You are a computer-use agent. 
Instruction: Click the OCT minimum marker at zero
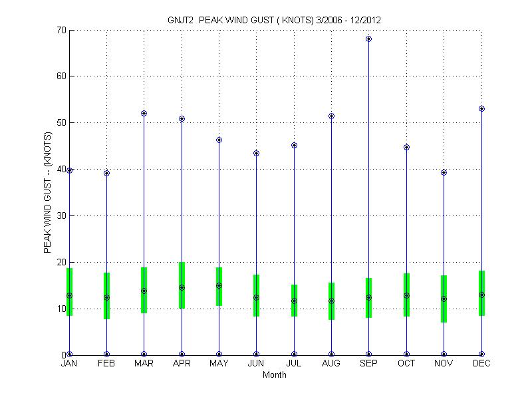click(406, 354)
